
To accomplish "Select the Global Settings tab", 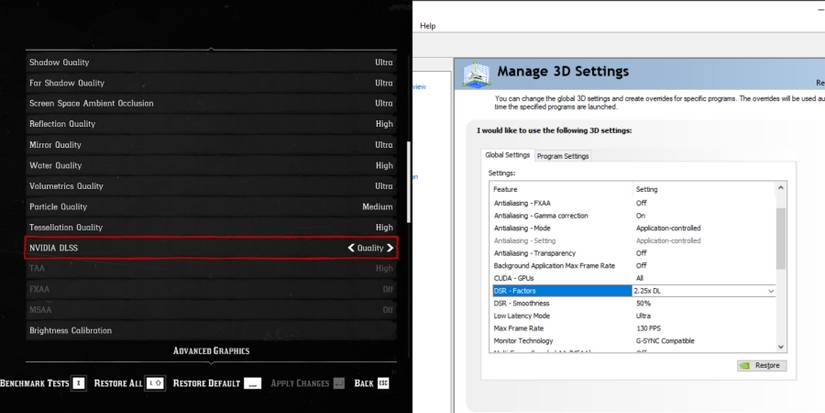I will tap(507, 155).
